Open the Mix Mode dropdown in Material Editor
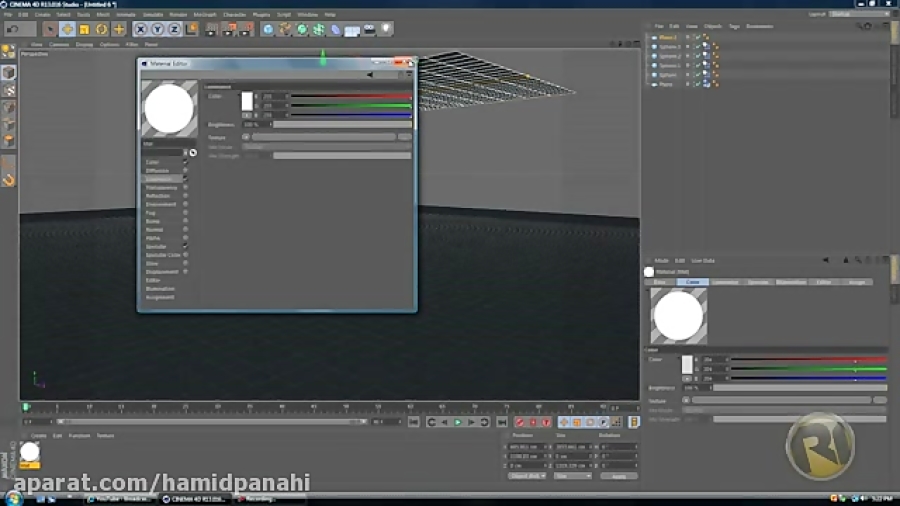This screenshot has height=506, width=900. tap(326, 147)
